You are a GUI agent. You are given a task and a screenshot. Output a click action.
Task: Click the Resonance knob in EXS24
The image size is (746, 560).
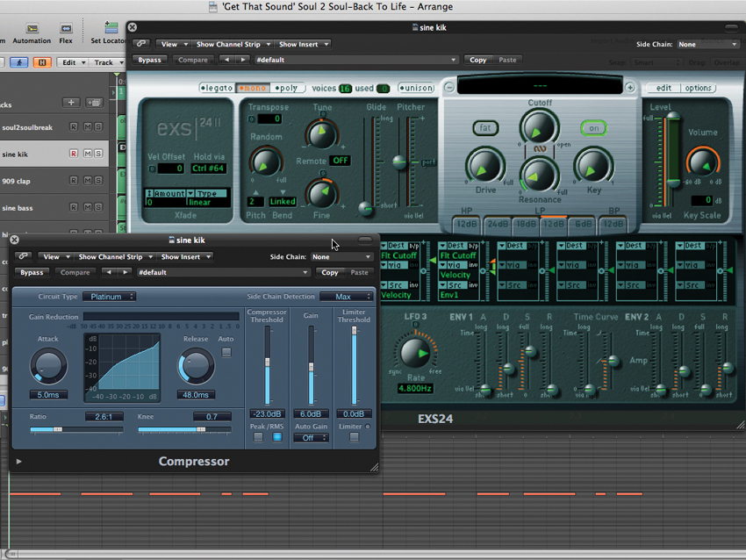pyautogui.click(x=539, y=176)
